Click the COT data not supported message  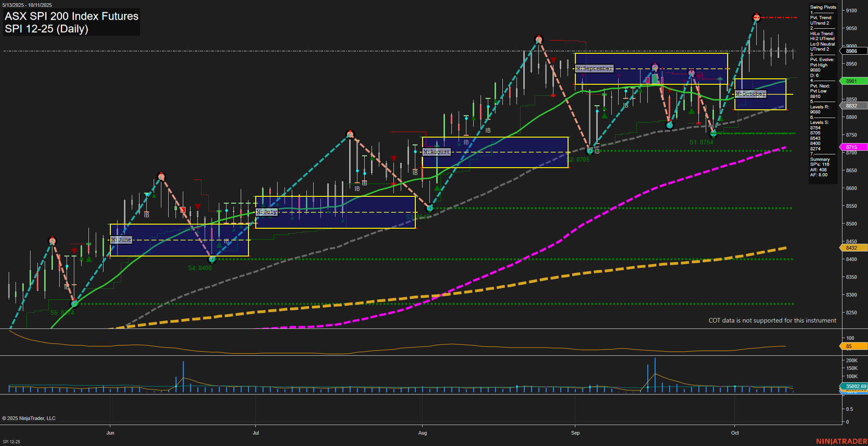772,320
